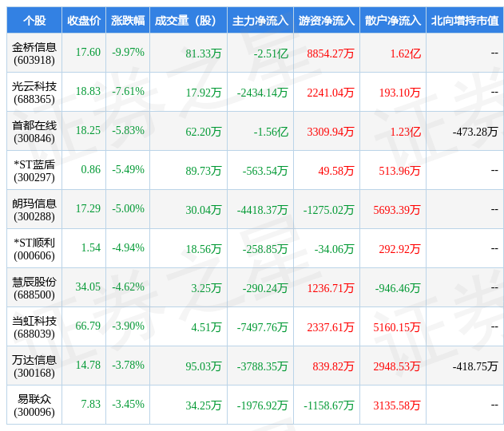The width and height of the screenshot is (504, 431).
Task: Select stock *ST蓝盾 (300297)
Action: pos(34,171)
